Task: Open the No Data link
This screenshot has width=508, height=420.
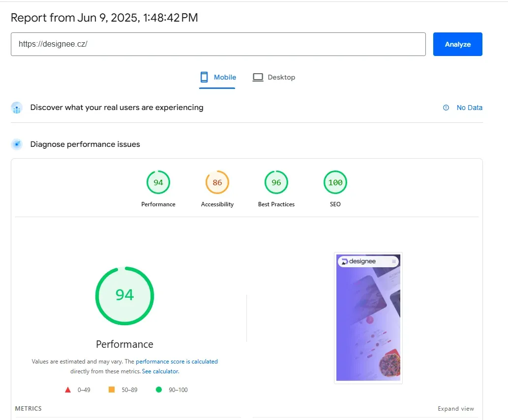Action: (470, 108)
